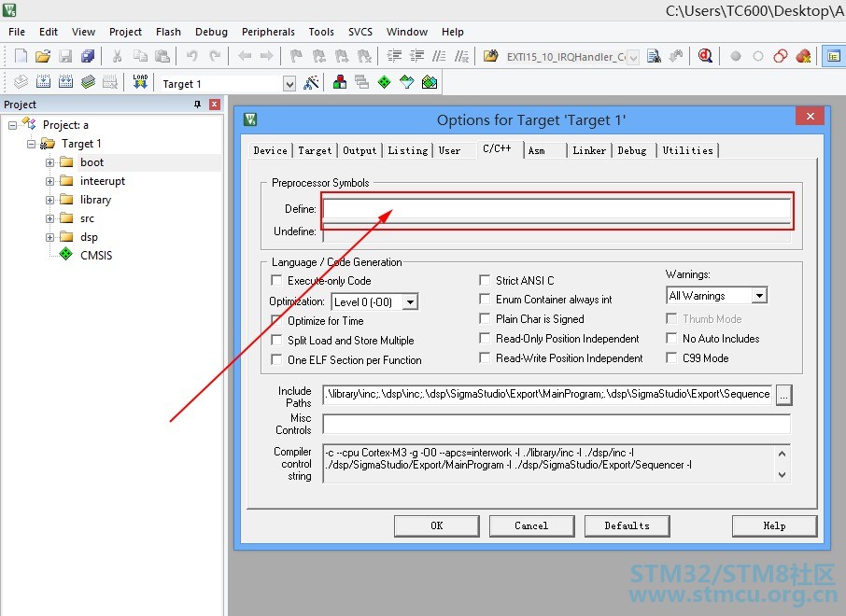The height and width of the screenshot is (616, 846).
Task: Open the Flash menu
Action: click(168, 32)
